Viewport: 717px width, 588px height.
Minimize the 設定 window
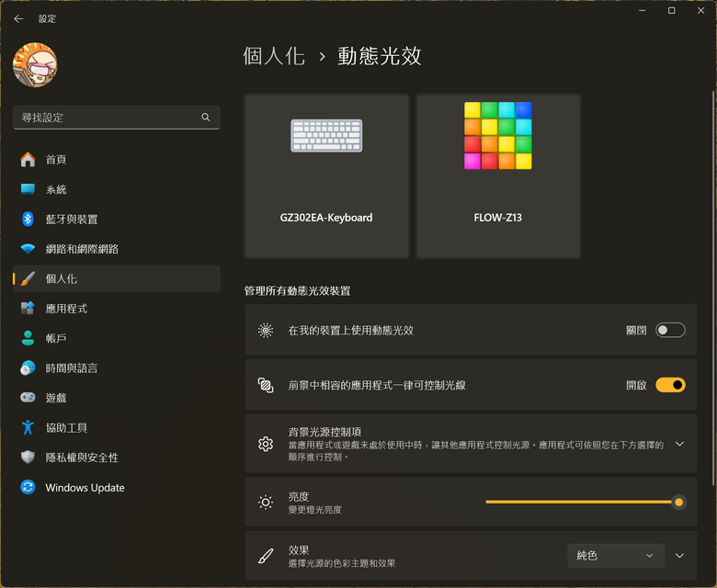tap(643, 10)
